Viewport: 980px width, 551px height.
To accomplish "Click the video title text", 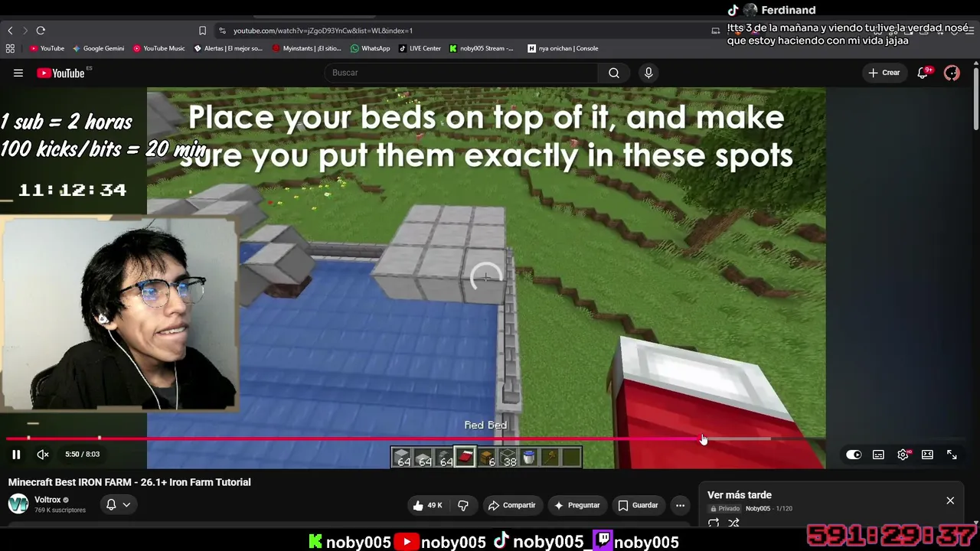I will [129, 482].
